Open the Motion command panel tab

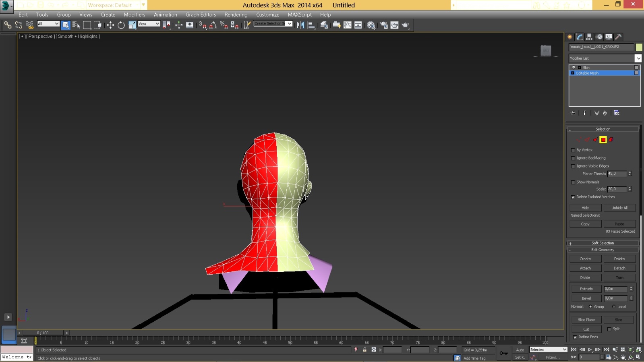(599, 37)
